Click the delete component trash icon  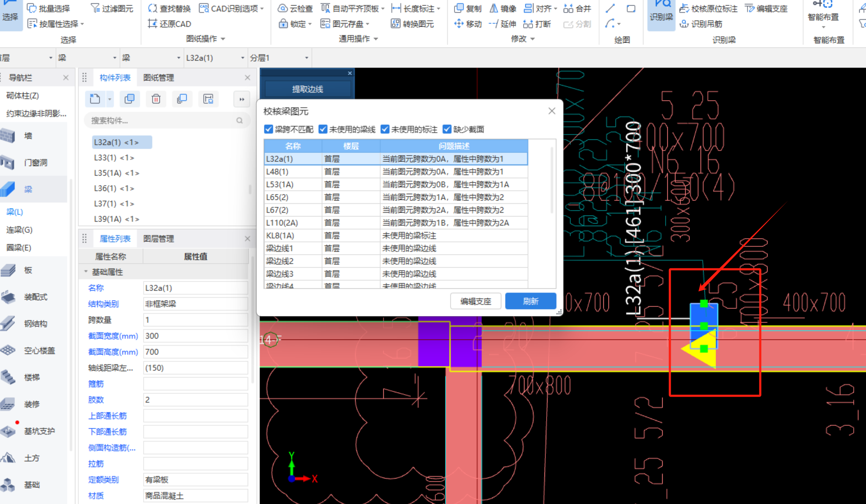(156, 99)
